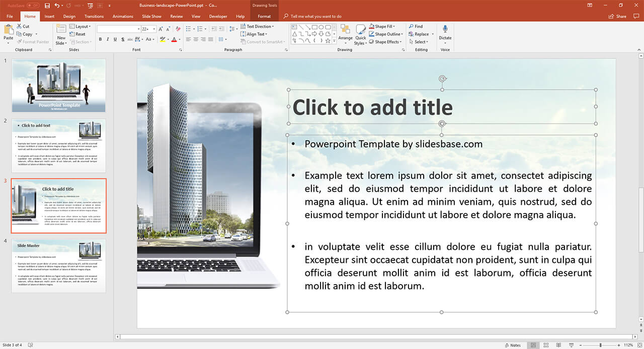Increase the font size
644x349 pixels.
click(x=161, y=29)
